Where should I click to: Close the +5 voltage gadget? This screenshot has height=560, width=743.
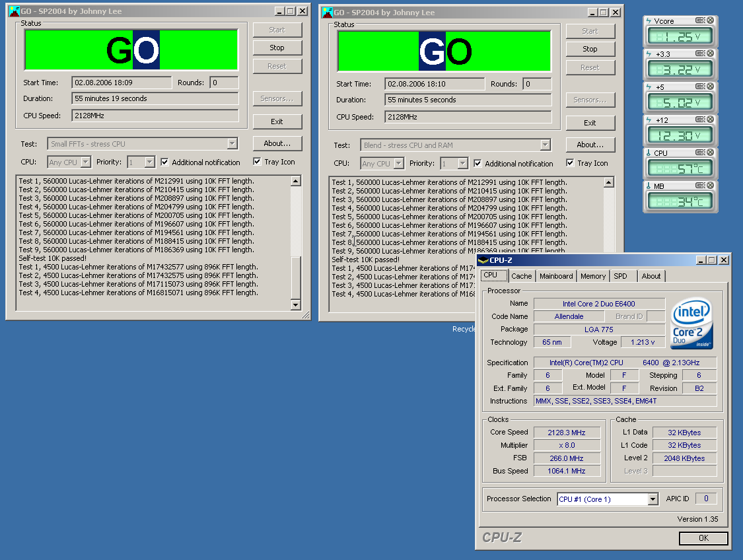(x=710, y=87)
